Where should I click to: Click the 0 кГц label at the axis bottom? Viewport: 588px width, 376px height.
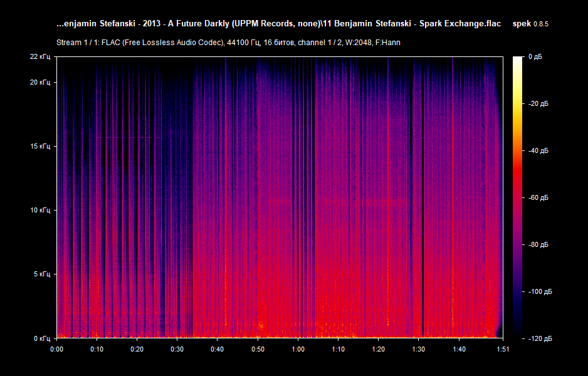click(x=42, y=337)
